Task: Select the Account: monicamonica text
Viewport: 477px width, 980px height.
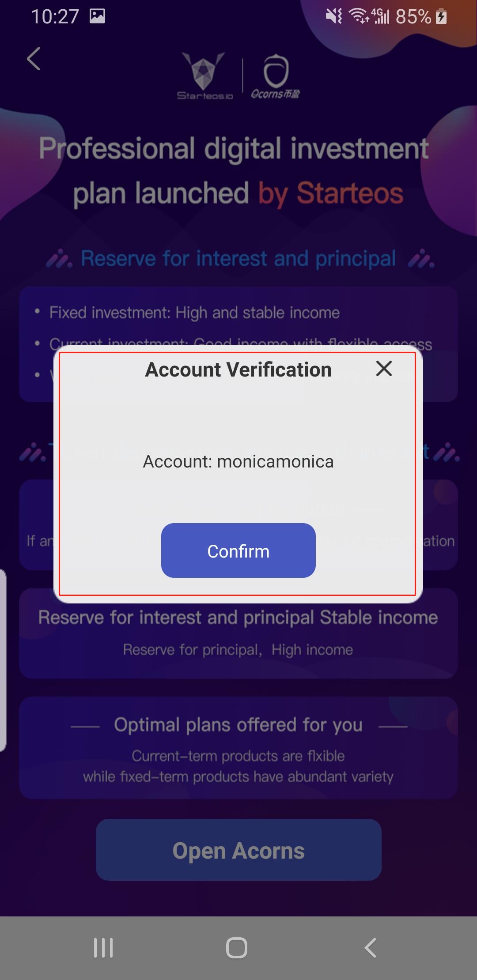Action: 238,461
